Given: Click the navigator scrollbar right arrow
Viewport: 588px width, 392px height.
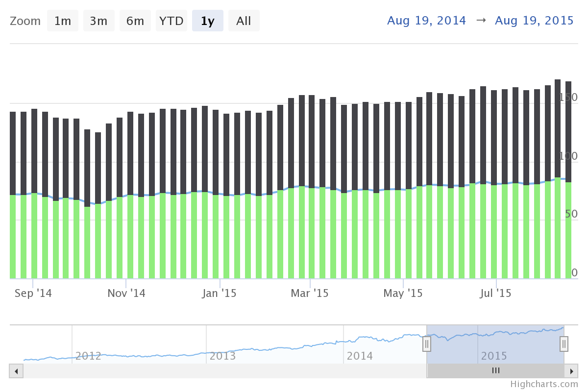Looking at the screenshot, I should (x=571, y=371).
